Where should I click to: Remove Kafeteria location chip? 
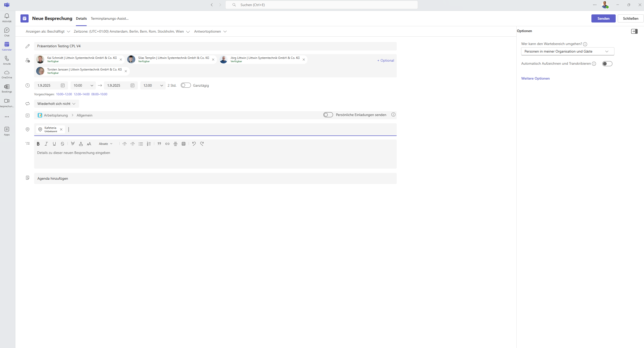61,129
